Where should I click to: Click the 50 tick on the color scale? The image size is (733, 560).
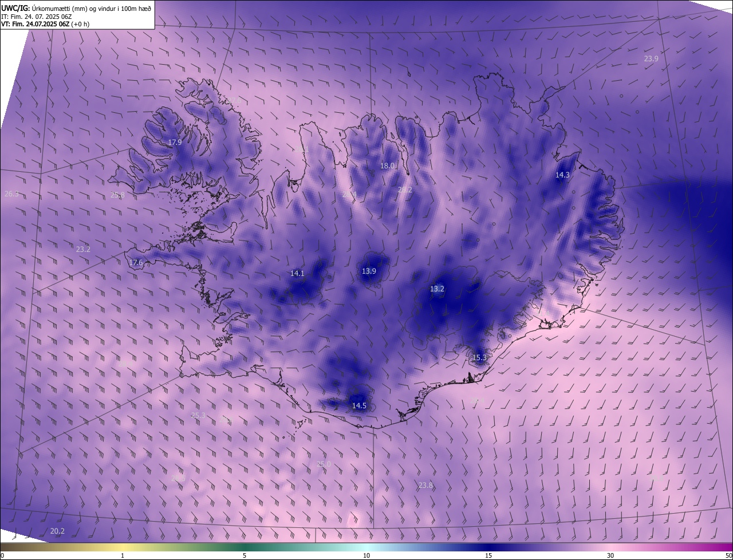click(x=728, y=555)
